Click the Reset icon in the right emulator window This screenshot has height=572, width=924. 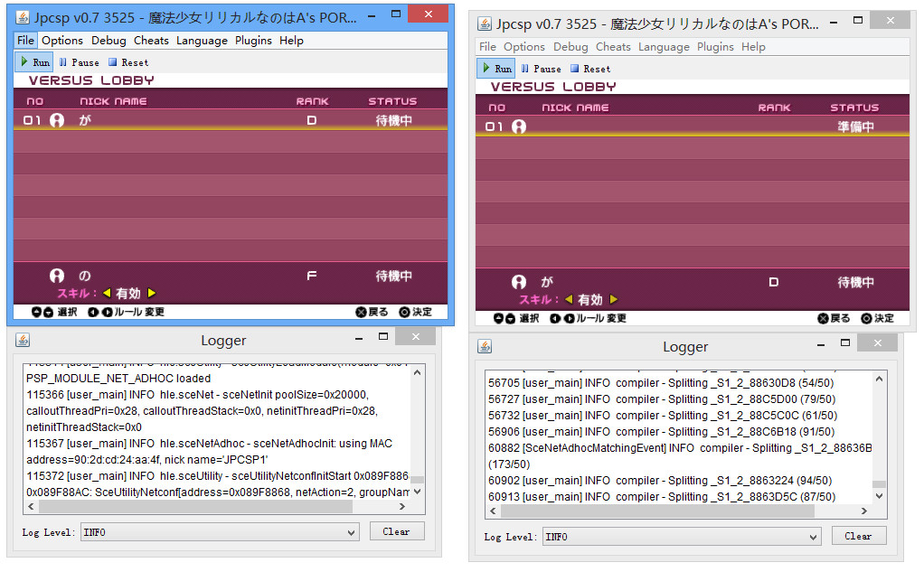coord(575,69)
